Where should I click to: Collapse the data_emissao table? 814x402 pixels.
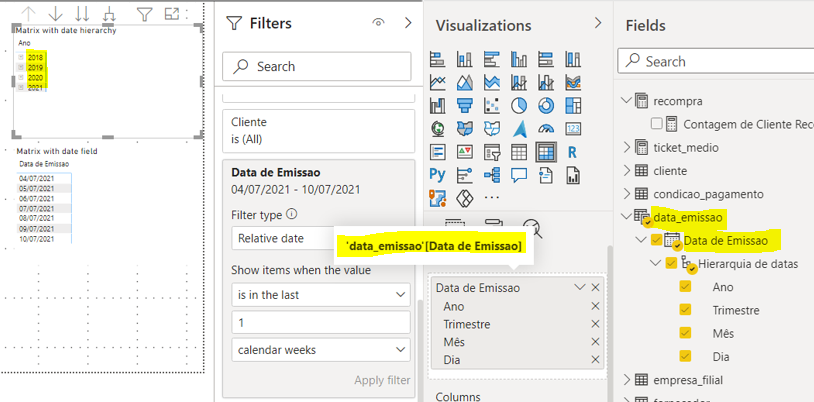[x=628, y=217]
